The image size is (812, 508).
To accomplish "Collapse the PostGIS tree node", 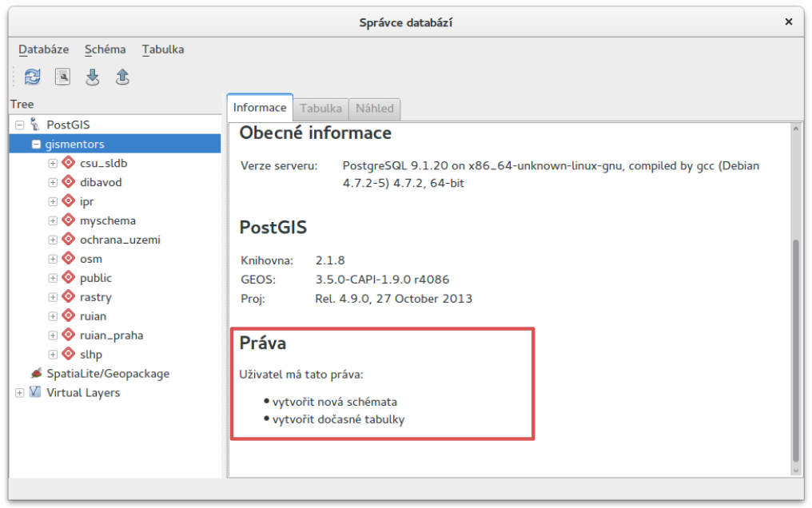I will (x=20, y=125).
